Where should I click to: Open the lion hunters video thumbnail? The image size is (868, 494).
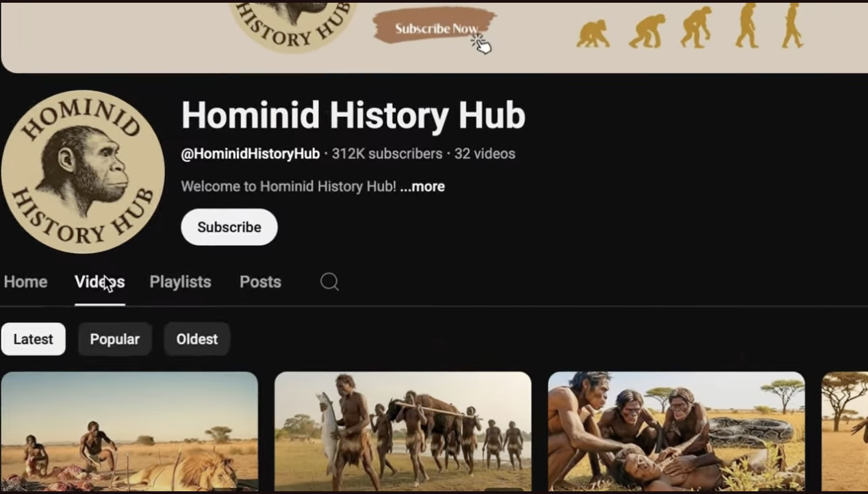point(129,432)
